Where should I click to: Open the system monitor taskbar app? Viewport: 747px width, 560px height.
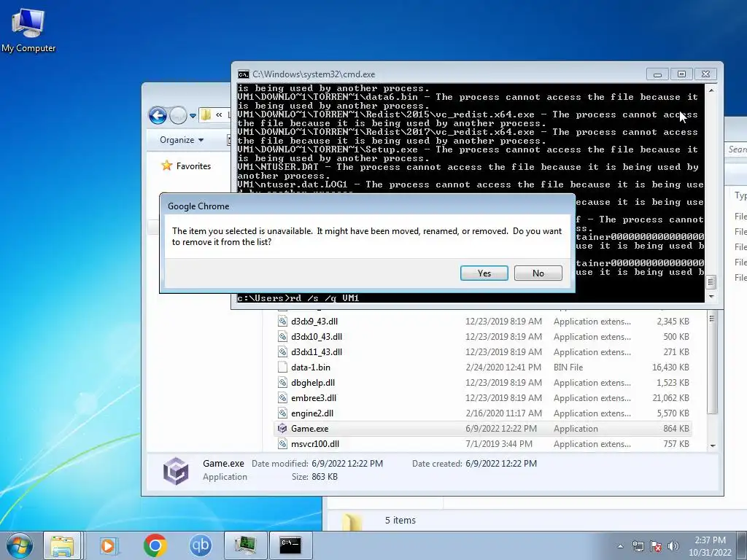click(245, 545)
